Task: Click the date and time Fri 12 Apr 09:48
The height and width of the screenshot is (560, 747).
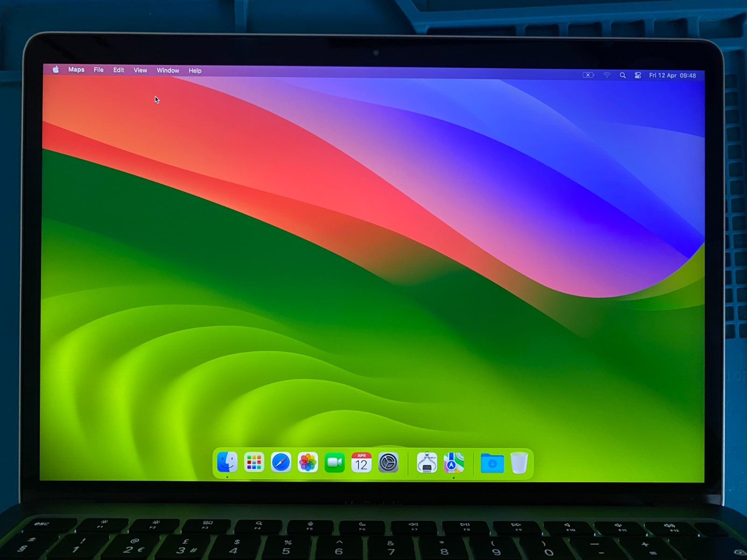Action: pyautogui.click(x=672, y=76)
